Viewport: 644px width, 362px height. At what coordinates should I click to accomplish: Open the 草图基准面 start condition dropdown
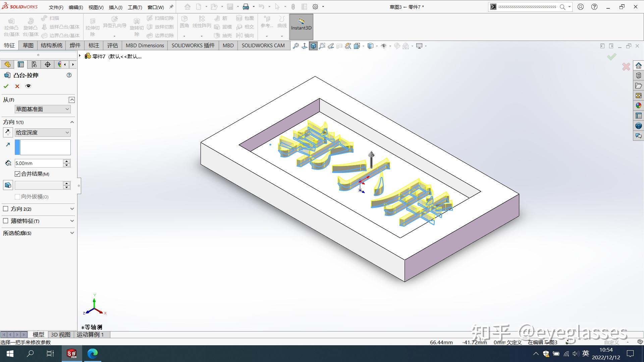43,109
